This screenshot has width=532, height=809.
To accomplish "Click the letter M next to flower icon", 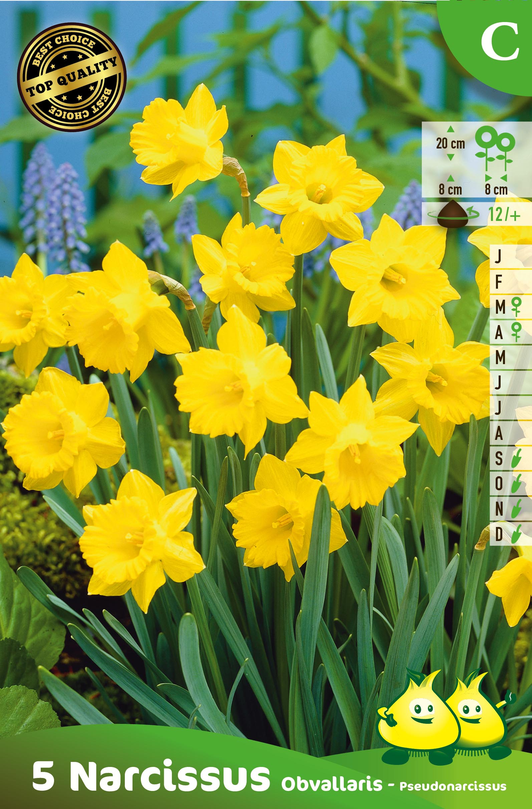I will pyautogui.click(x=500, y=308).
